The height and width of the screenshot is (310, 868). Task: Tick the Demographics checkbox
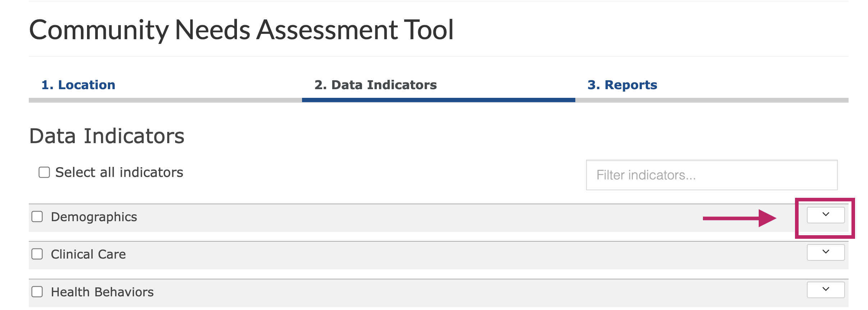tap(37, 217)
